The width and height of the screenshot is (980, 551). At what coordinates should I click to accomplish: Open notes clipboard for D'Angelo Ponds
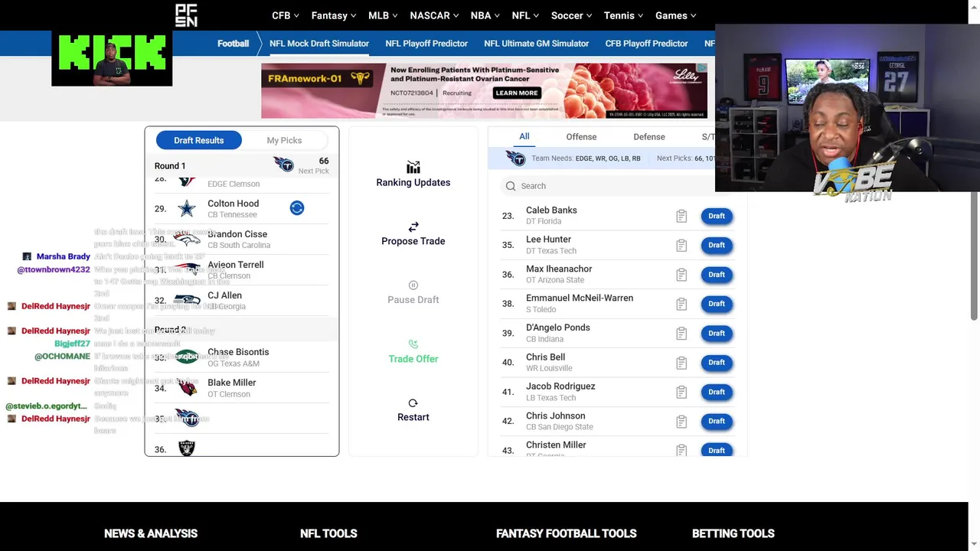681,333
